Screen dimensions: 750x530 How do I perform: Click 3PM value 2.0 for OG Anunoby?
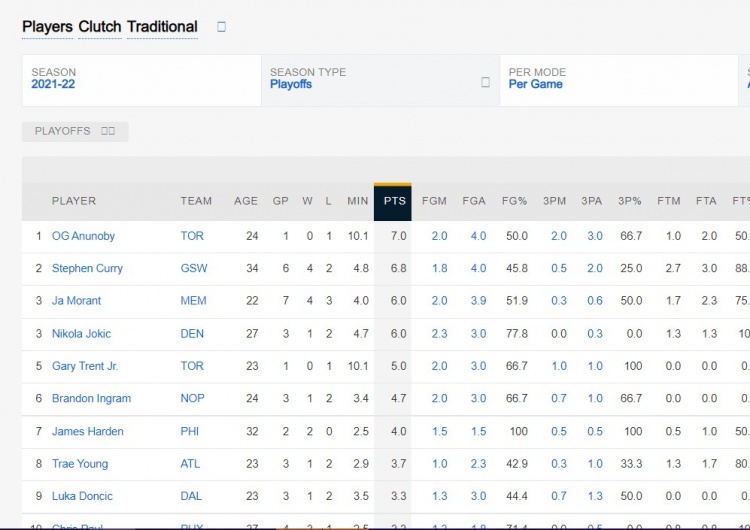click(558, 236)
